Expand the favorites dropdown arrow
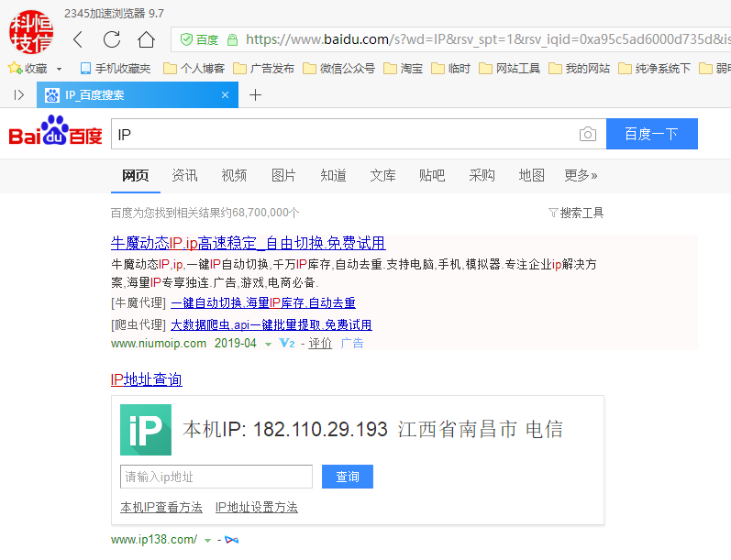The width and height of the screenshot is (731, 560). coord(60,69)
